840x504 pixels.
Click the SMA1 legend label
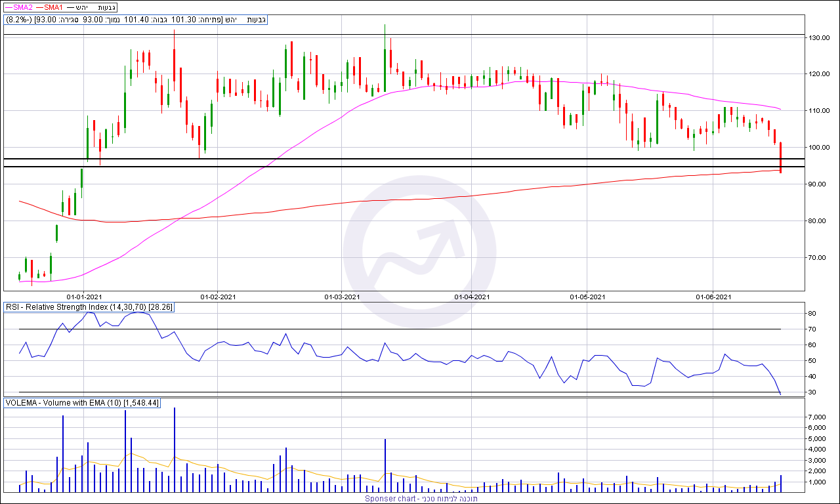point(54,7)
